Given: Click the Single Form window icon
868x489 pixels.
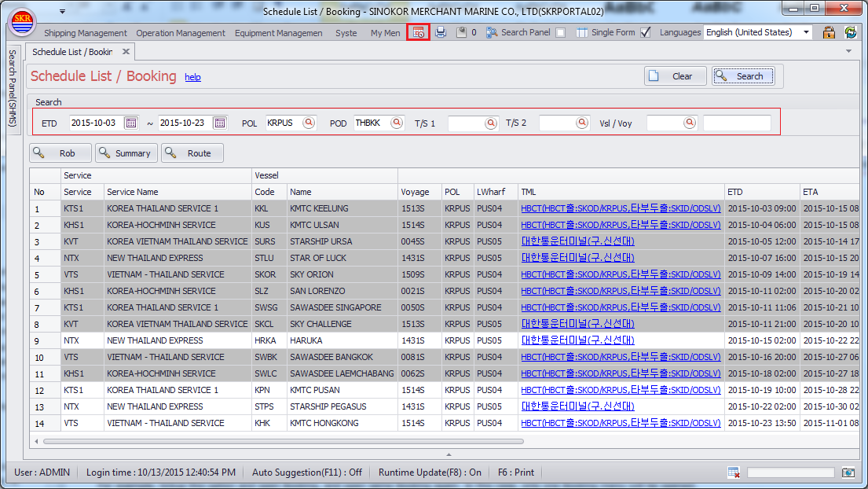Looking at the screenshot, I should (582, 33).
